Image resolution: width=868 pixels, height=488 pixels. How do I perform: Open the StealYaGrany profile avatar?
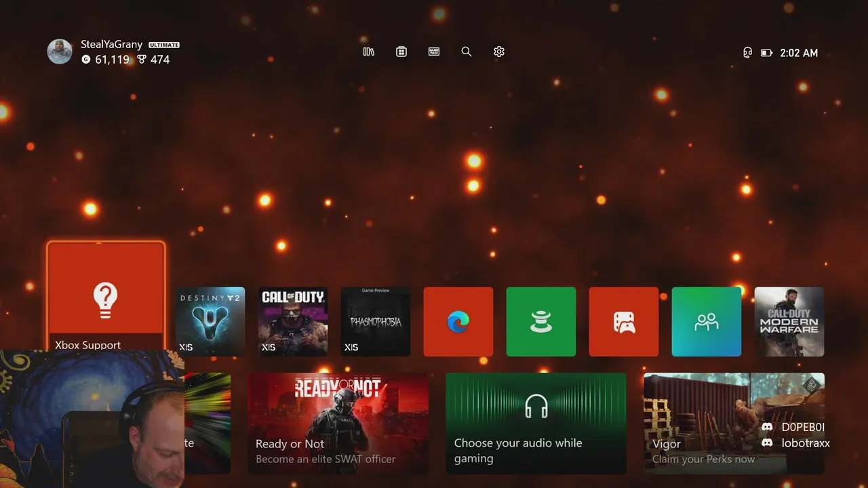(x=60, y=52)
